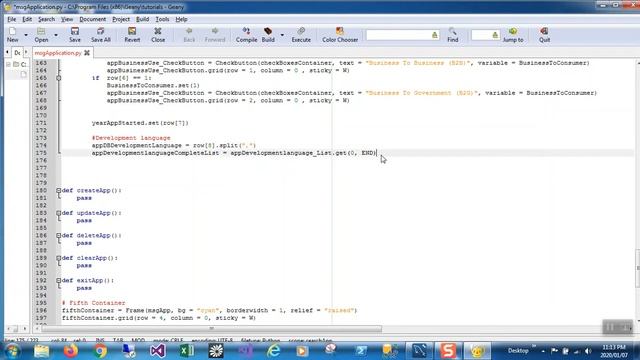
Task: Open the Build dropdown arrow
Action: click(282, 35)
